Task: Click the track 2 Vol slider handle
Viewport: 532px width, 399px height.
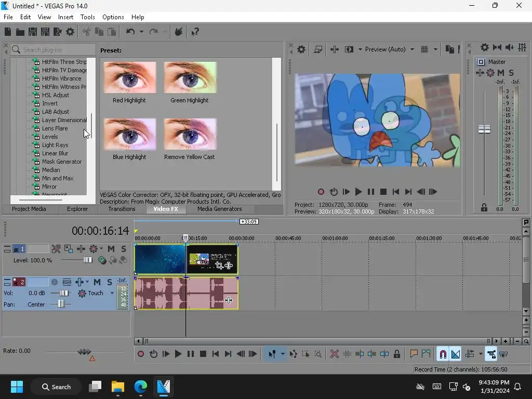Action: pos(64,293)
